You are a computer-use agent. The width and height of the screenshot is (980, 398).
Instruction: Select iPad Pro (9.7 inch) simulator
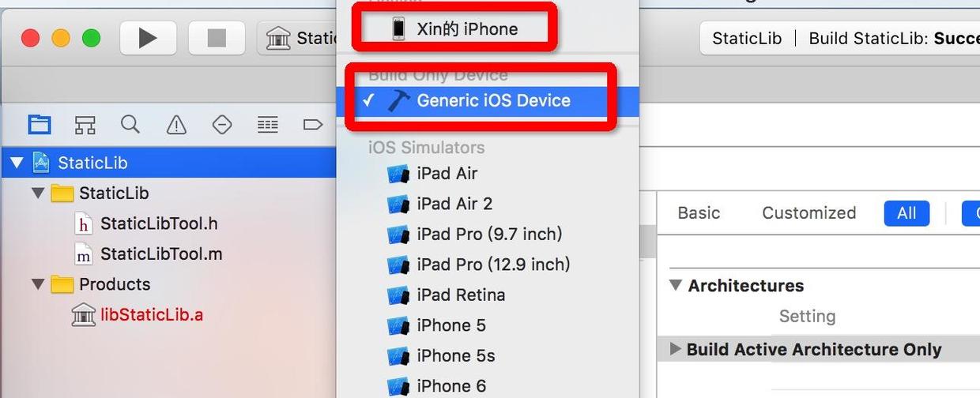(x=489, y=234)
